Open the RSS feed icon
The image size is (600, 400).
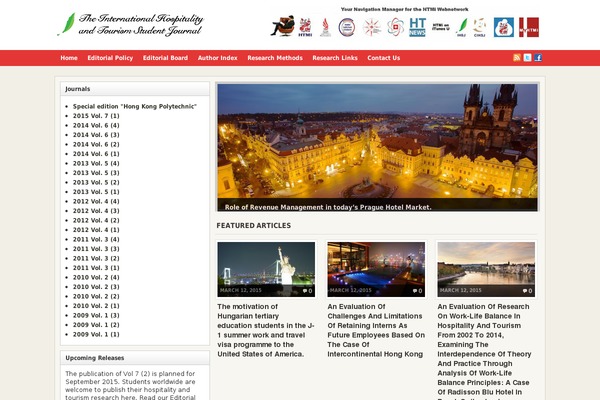(517, 58)
